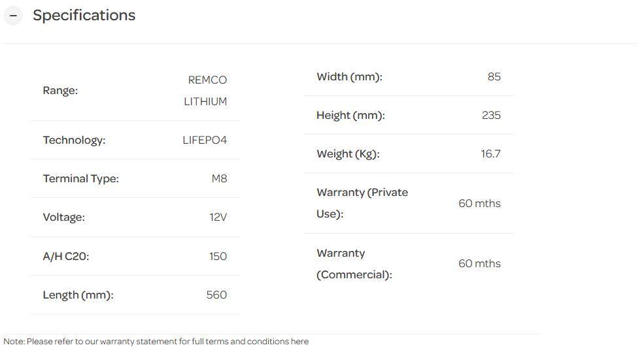
Task: Select the 12V voltage value
Action: [218, 217]
